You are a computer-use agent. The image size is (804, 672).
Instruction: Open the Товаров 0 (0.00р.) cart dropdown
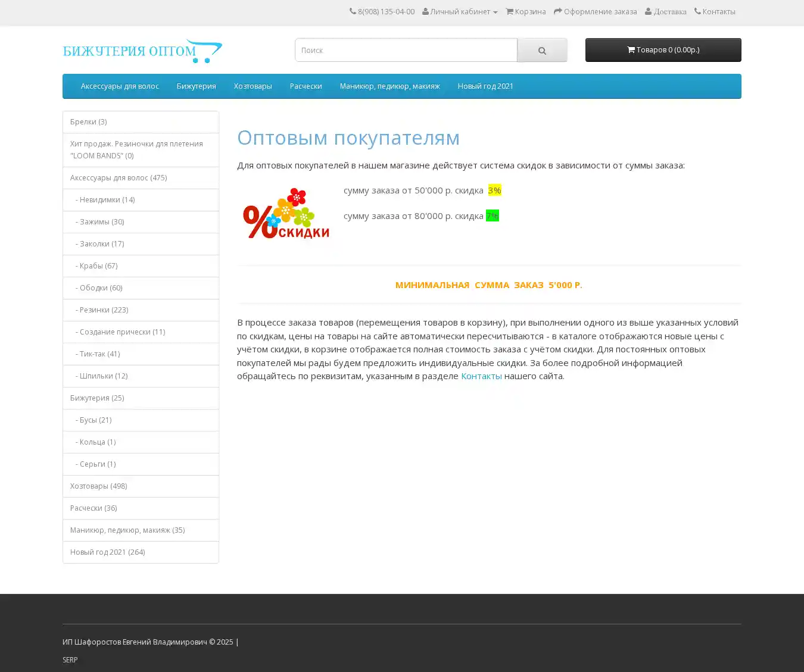click(x=663, y=50)
